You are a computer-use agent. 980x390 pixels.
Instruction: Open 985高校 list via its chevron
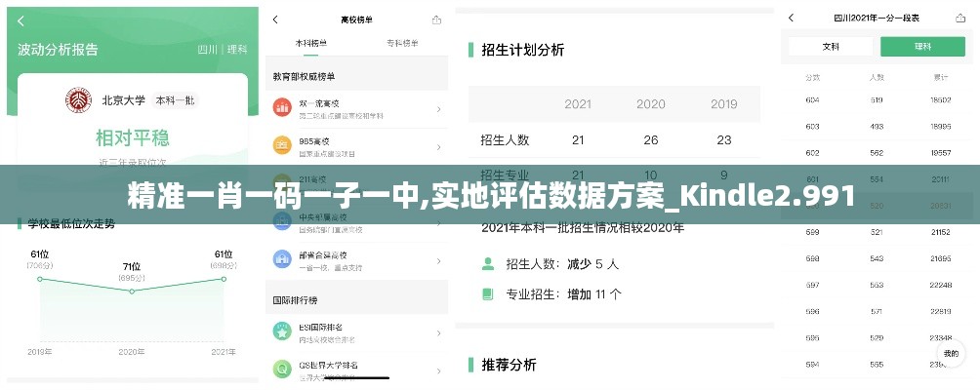tap(438, 147)
